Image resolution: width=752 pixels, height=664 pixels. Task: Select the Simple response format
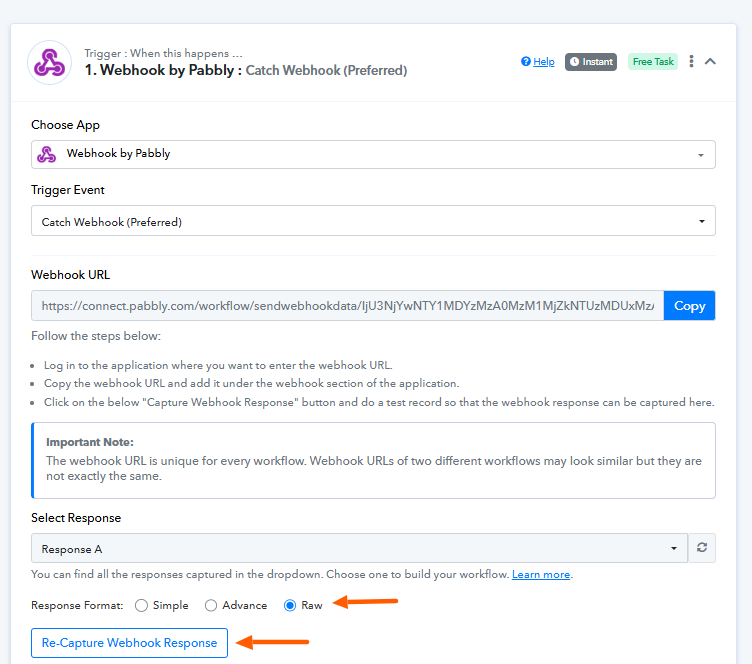tap(141, 606)
